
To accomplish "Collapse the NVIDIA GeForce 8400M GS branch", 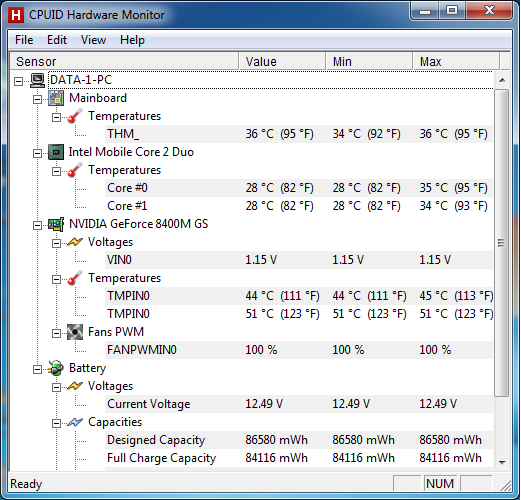I will pyautogui.click(x=37, y=225).
